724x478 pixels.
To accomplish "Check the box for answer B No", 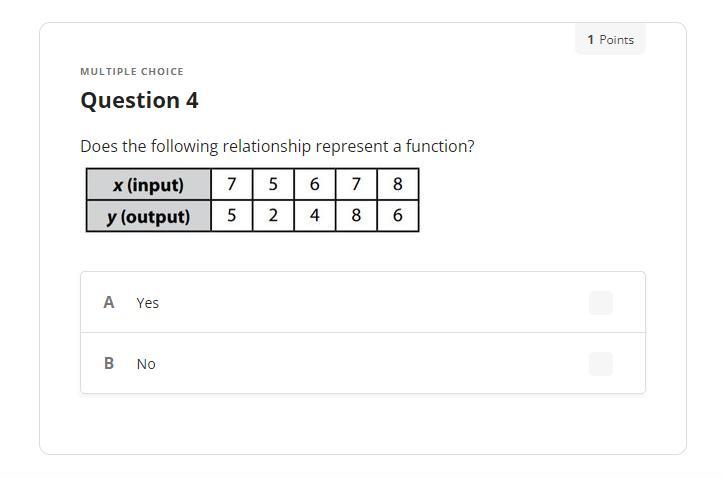I will point(600,364).
